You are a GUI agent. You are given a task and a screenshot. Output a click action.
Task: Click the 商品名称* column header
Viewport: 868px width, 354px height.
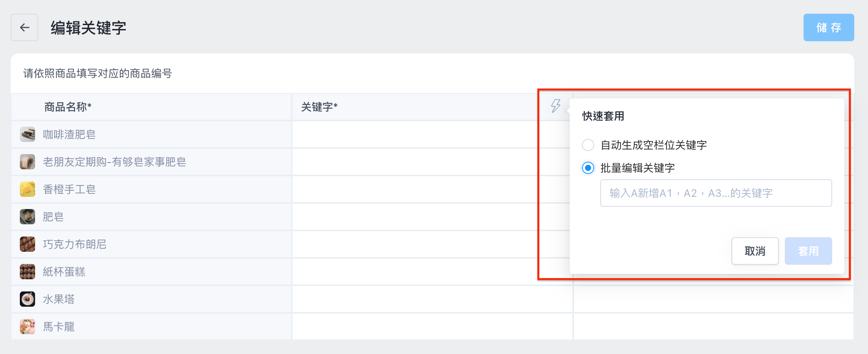68,107
